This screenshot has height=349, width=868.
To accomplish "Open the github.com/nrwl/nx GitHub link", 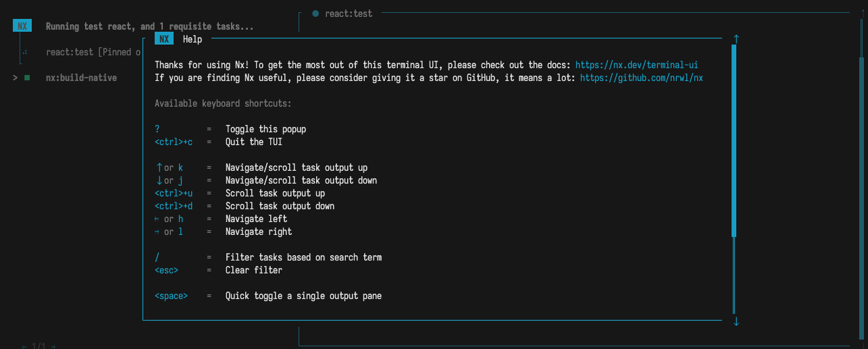I will pos(641,78).
